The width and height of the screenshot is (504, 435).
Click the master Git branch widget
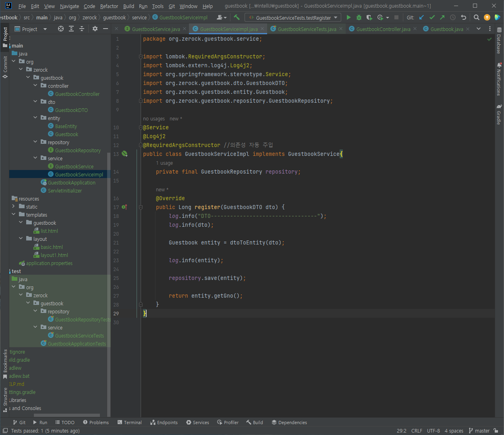tap(479, 431)
